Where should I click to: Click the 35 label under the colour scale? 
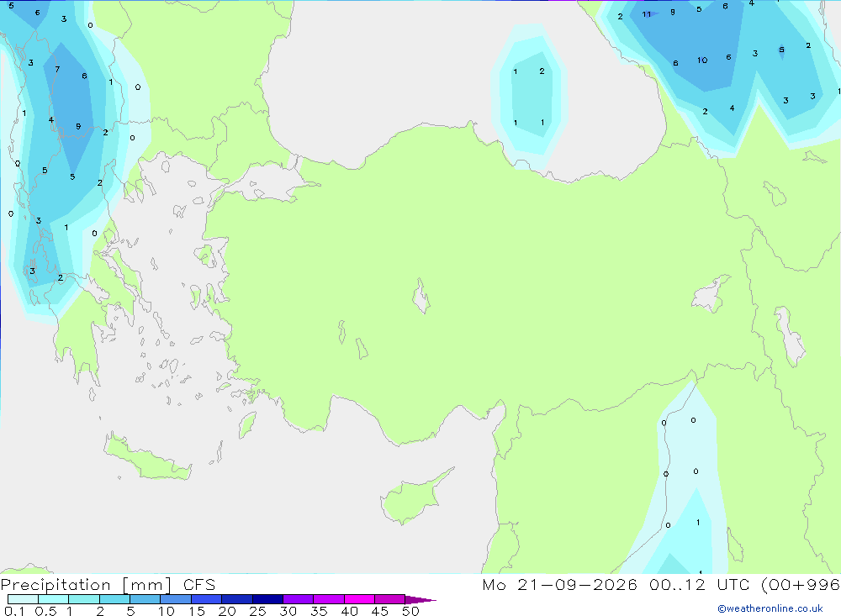tap(319, 611)
